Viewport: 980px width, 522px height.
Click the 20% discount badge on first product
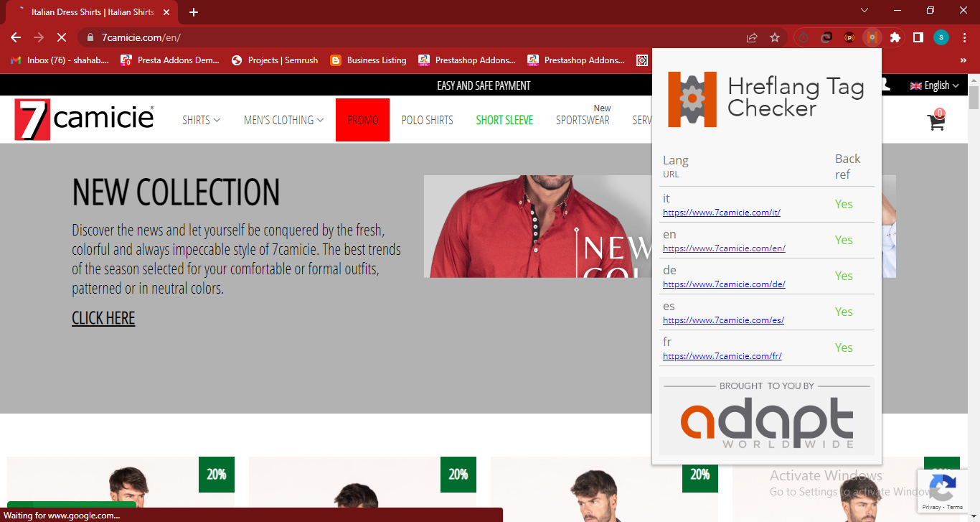(x=216, y=475)
